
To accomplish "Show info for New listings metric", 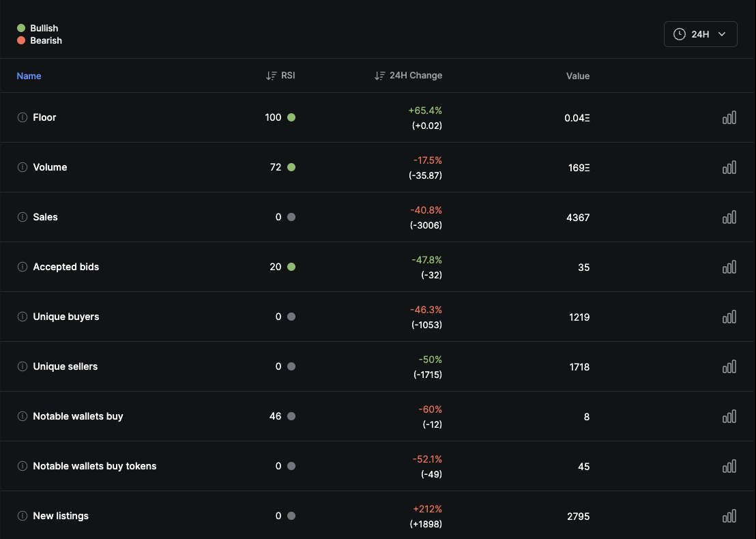I will click(x=22, y=516).
